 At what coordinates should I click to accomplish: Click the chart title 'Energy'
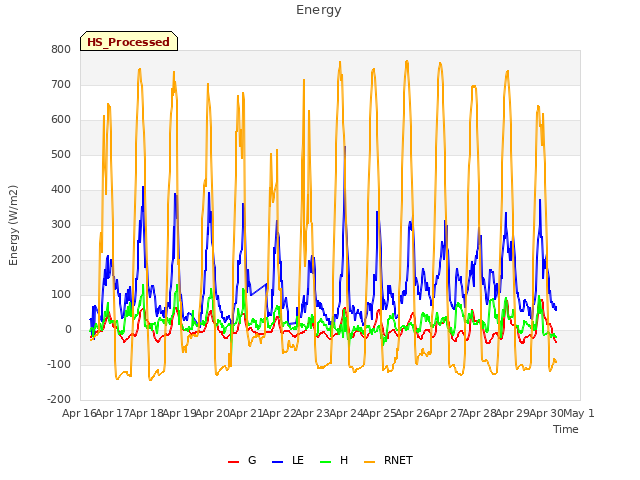click(319, 10)
